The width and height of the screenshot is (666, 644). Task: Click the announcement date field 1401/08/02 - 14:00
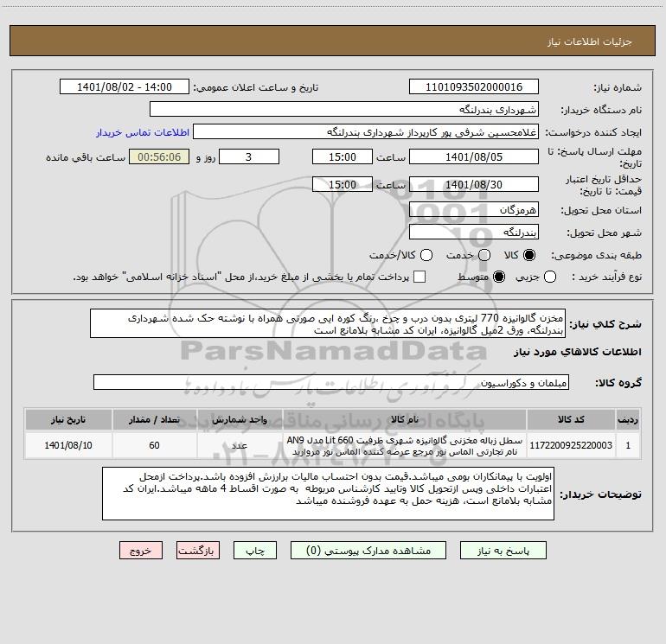[x=125, y=86]
